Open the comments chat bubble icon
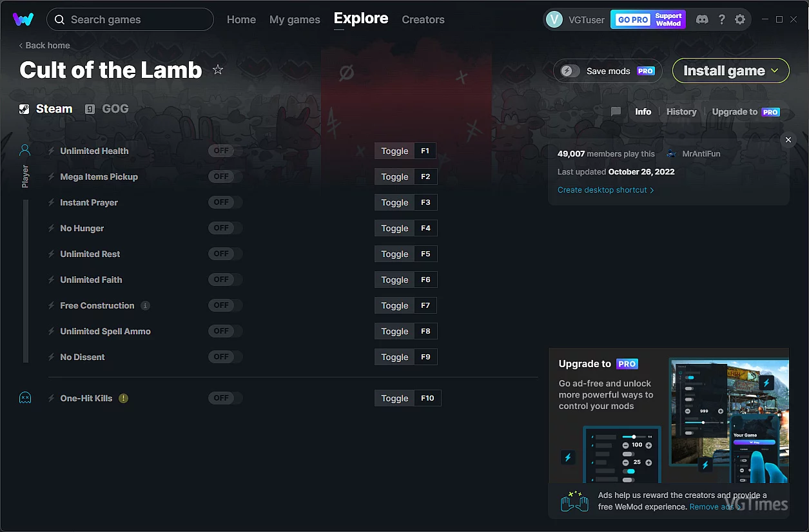This screenshot has height=532, width=809. (x=616, y=112)
